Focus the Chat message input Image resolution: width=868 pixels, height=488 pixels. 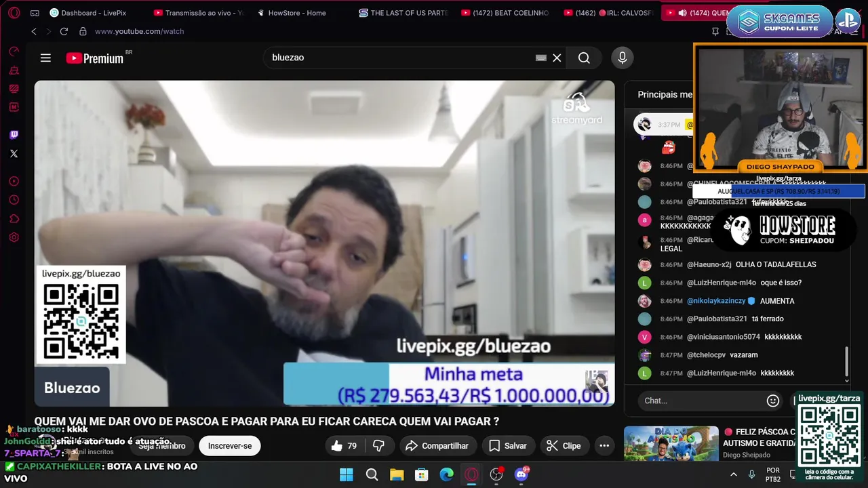click(702, 401)
